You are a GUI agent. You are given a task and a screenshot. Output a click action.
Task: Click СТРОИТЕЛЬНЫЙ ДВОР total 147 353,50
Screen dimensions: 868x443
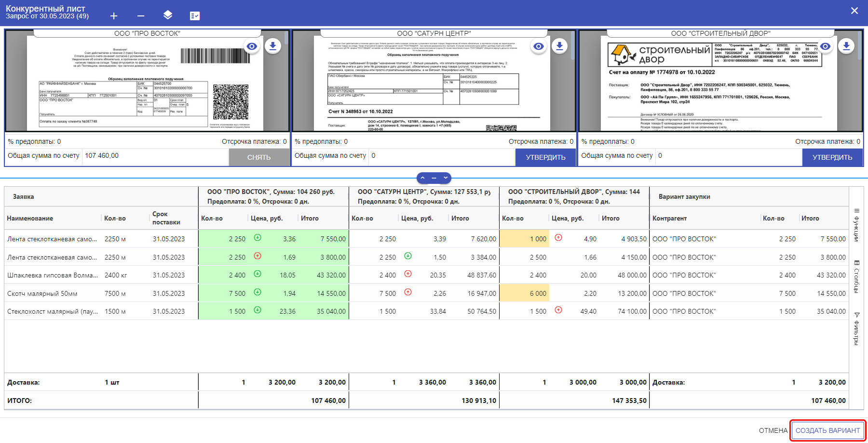pos(629,401)
